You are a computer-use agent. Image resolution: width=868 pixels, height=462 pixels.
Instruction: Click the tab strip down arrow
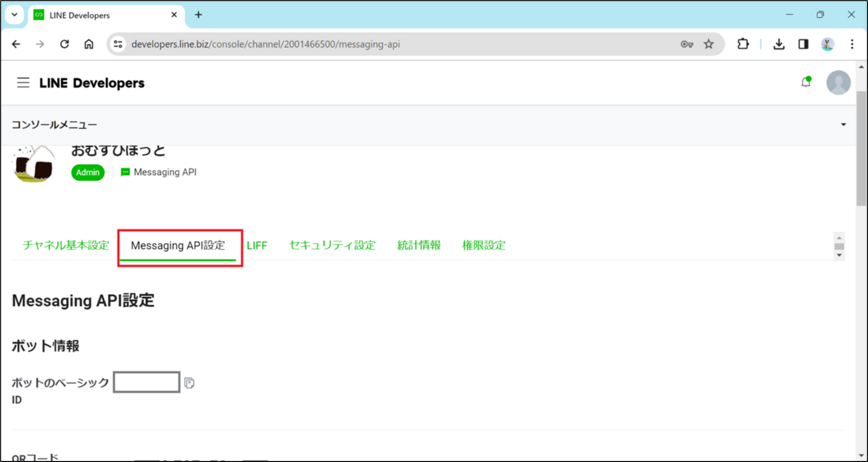tap(839, 254)
